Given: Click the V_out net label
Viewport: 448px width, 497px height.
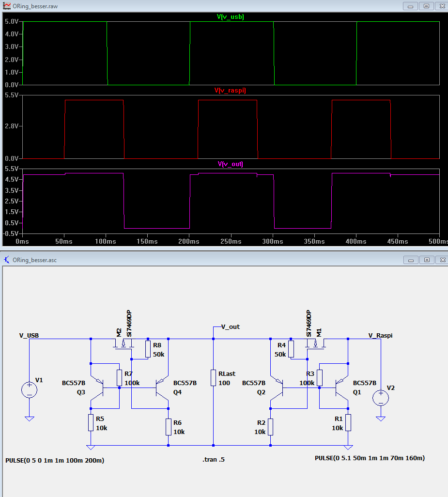Looking at the screenshot, I should (x=231, y=327).
